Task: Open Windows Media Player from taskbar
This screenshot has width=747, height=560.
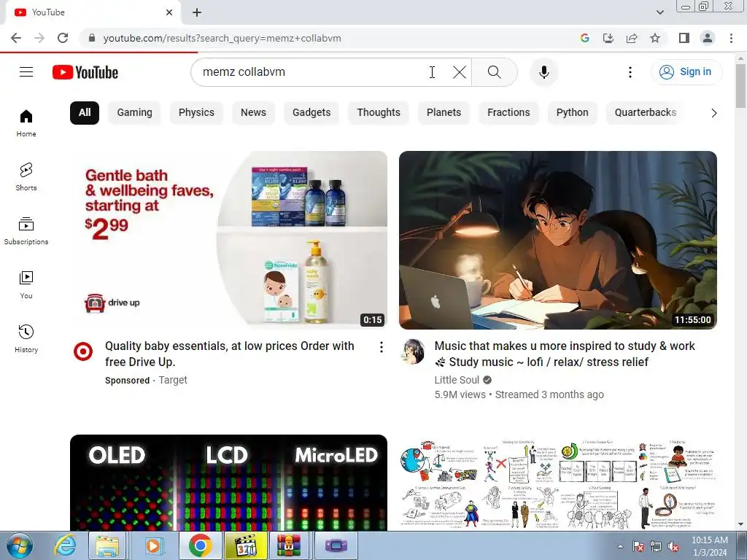Action: point(153,545)
